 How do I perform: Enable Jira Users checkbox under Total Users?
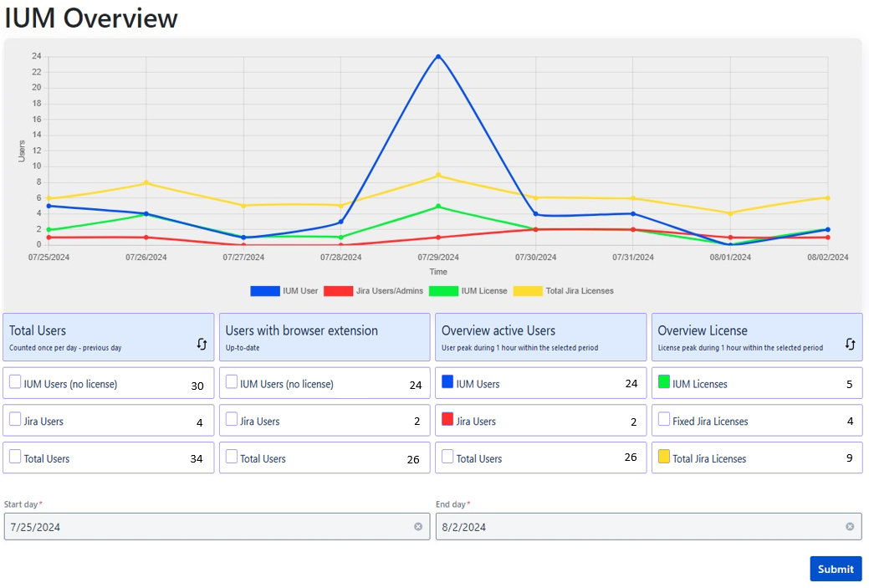tap(15, 419)
